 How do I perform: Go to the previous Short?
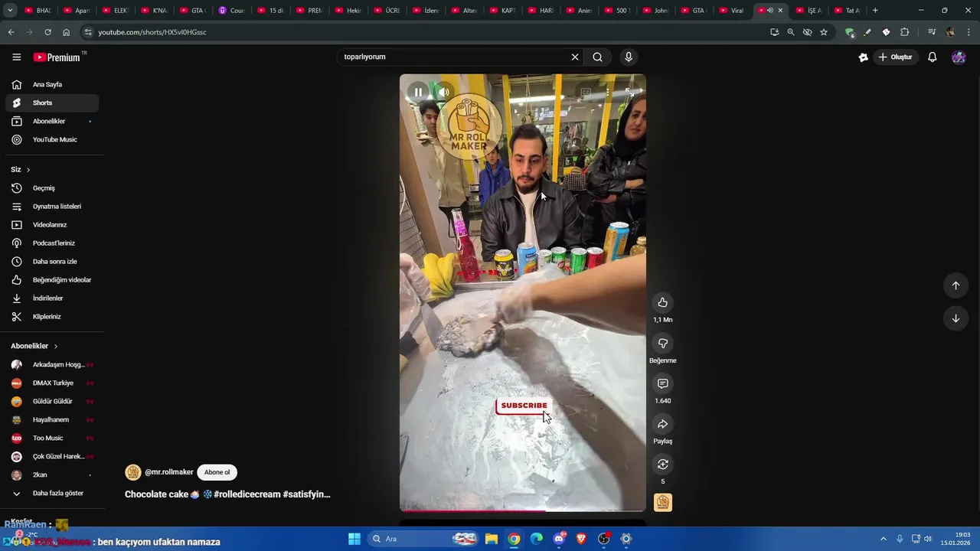pos(955,285)
